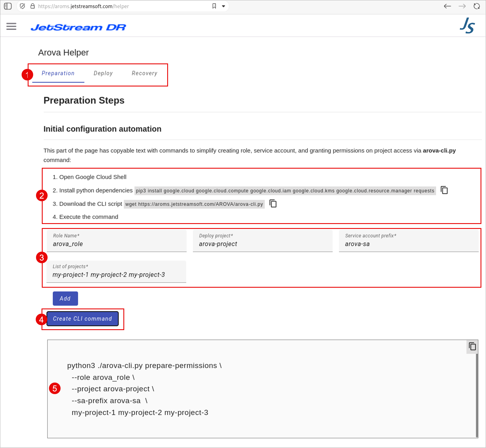Click the Add button
The image size is (486, 448).
65,298
